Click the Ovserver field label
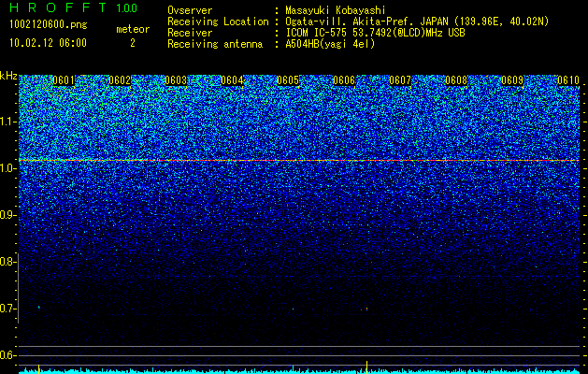 (x=190, y=10)
